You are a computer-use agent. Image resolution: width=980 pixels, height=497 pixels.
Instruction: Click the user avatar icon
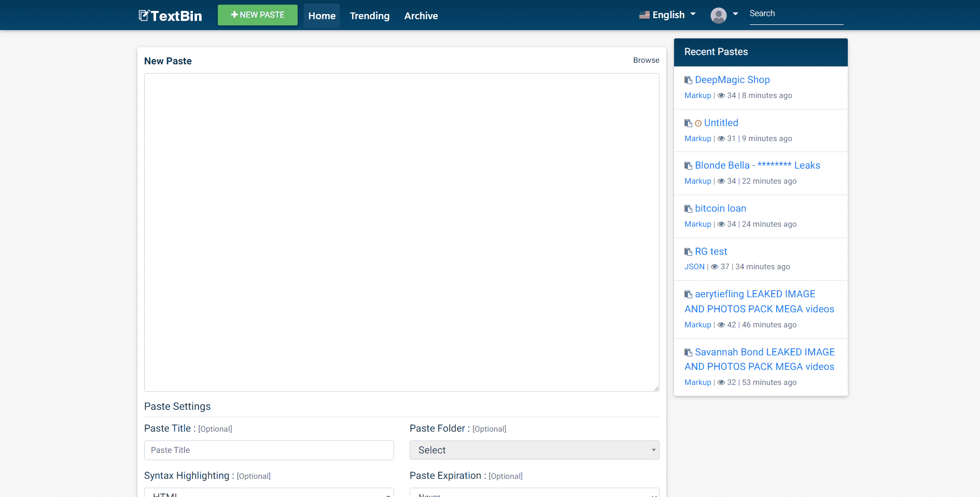719,16
